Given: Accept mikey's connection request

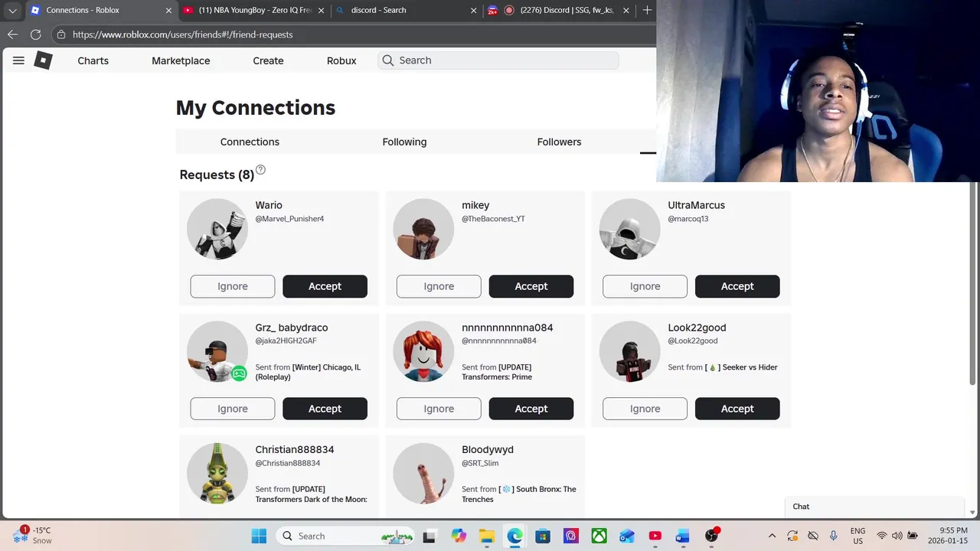Looking at the screenshot, I should 531,286.
